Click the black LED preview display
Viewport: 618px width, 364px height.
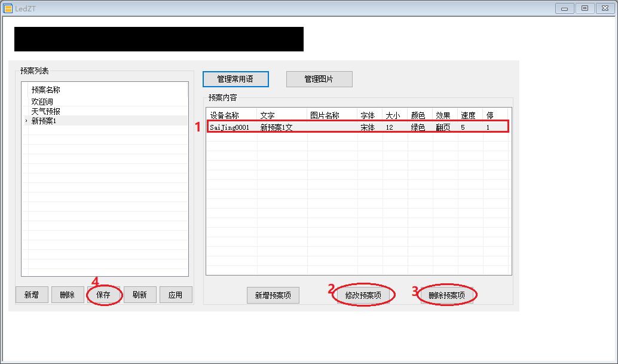click(x=159, y=39)
